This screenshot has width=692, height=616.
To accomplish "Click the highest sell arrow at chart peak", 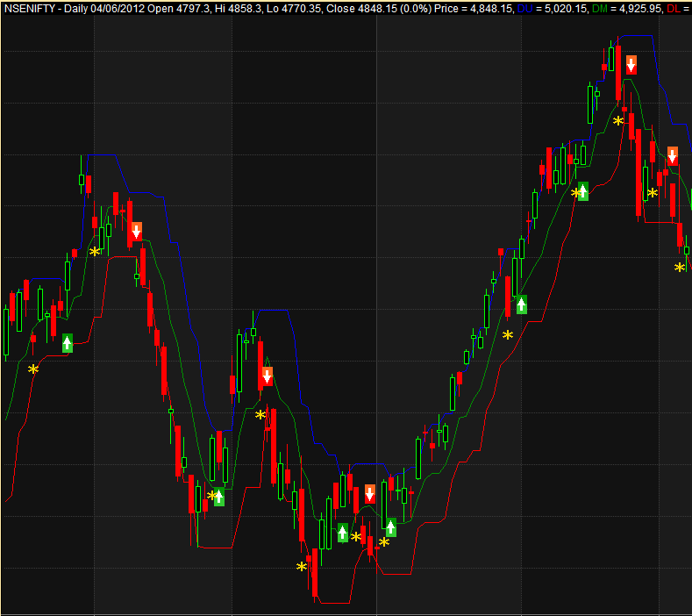I will [631, 64].
